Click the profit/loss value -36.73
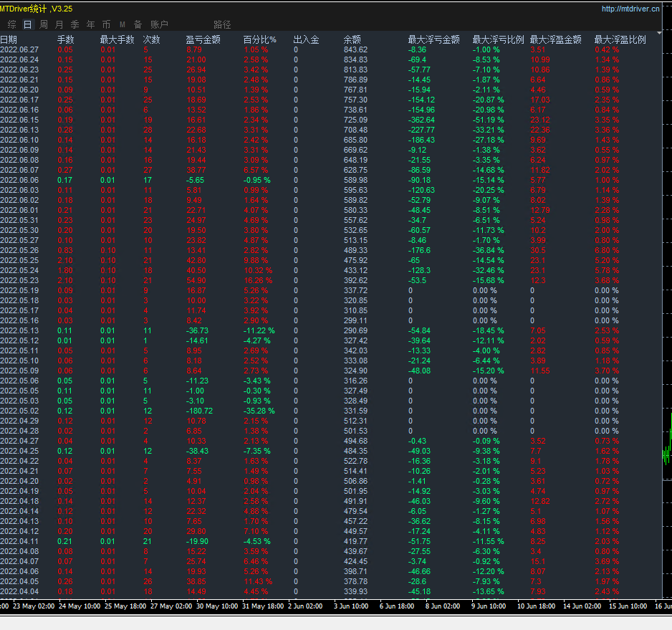672x630 pixels. 197,330
